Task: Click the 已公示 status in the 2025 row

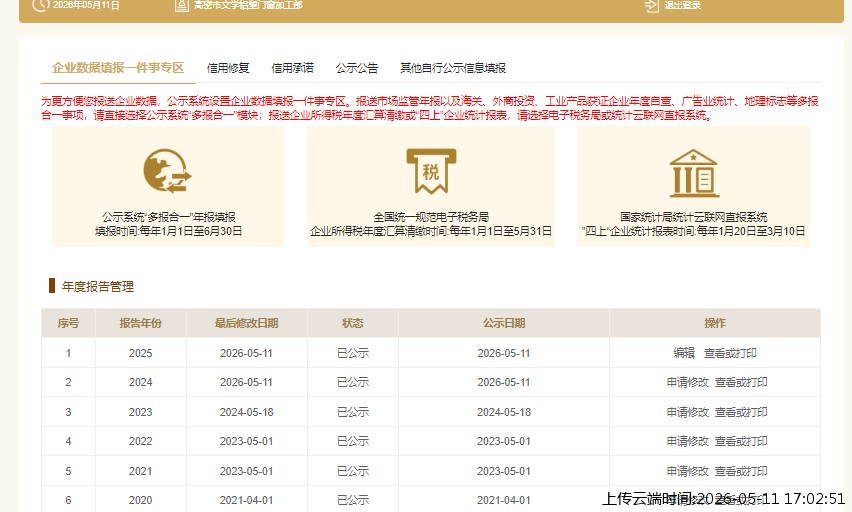Action: click(x=353, y=353)
